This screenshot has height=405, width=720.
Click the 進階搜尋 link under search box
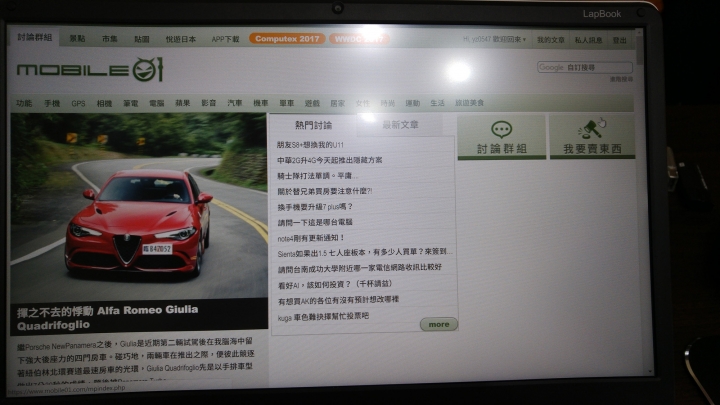(x=621, y=79)
